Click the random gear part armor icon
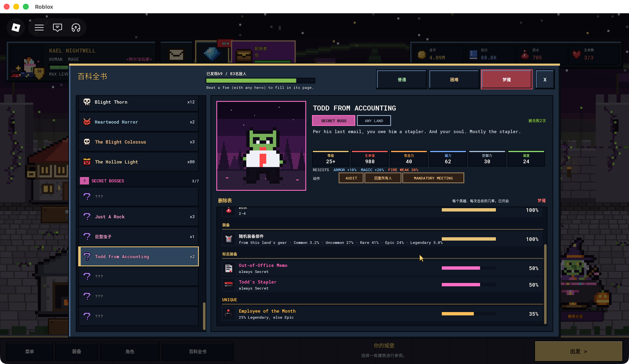The height and width of the screenshot is (364, 629). tap(229, 239)
